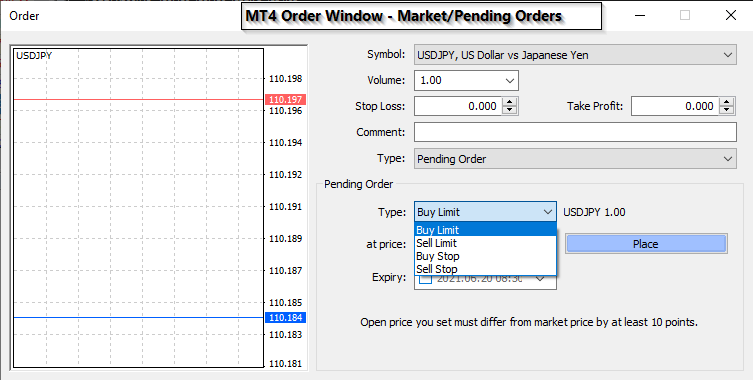This screenshot has width=753, height=380.
Task: Choose Sell Stop from the list
Action: (485, 269)
